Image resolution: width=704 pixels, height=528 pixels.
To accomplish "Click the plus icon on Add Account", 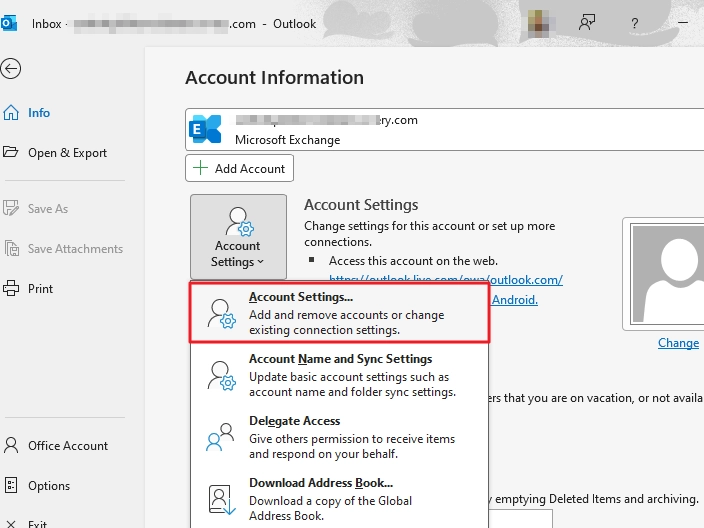I will (200, 168).
